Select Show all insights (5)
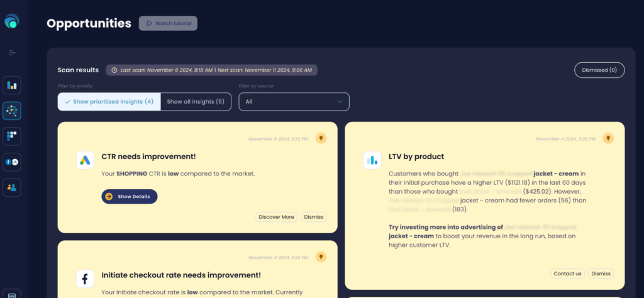The image size is (644, 298). point(196,102)
